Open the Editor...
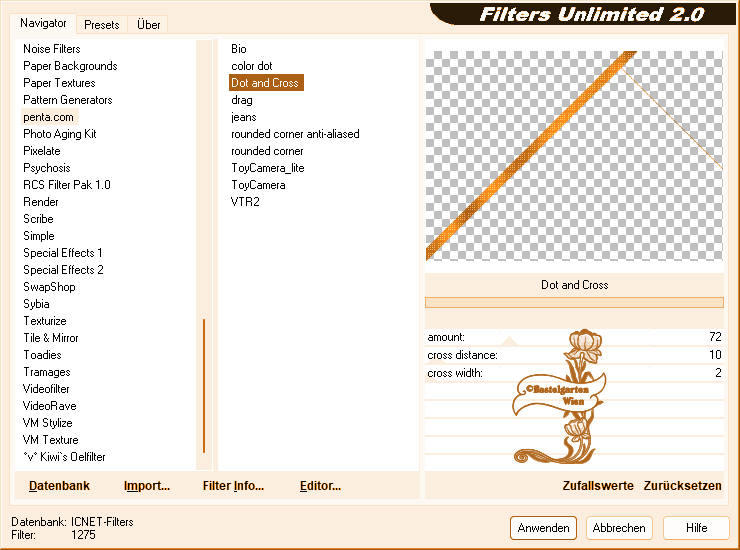This screenshot has height=550, width=740. 320,486
